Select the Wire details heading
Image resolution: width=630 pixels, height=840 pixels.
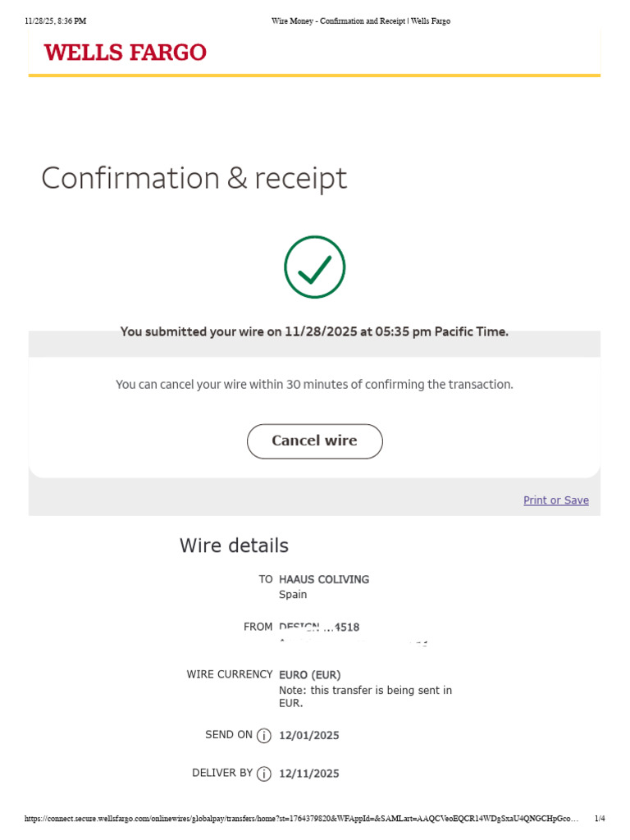234,546
